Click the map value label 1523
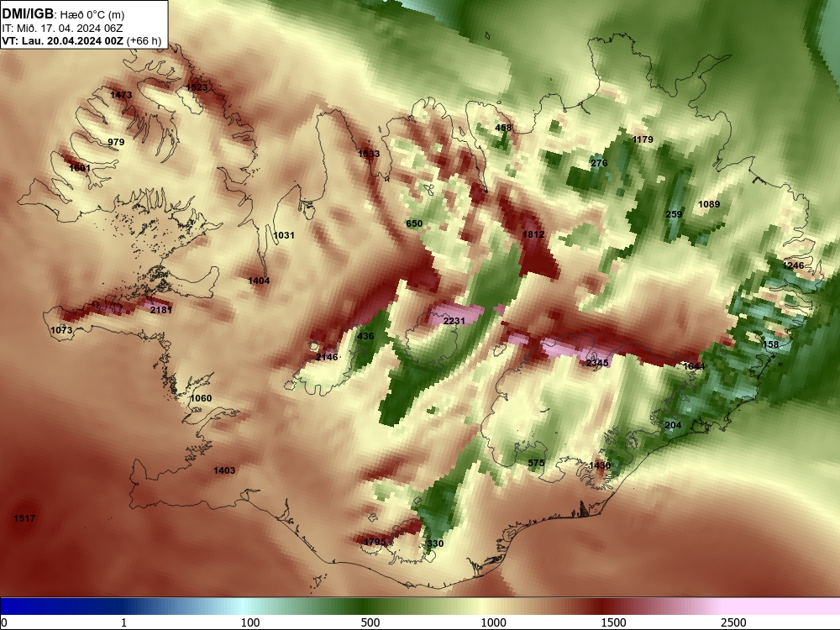840x630 pixels. [197, 88]
